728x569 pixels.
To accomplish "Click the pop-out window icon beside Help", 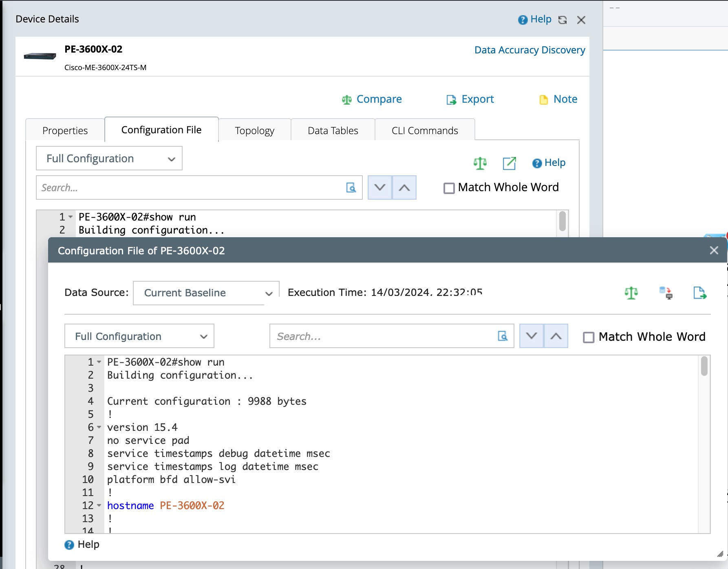I will coord(509,163).
